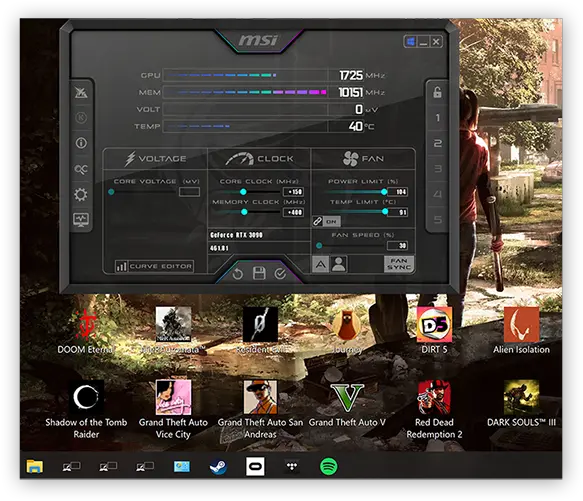Open Grand Theft Auto San Andreas shortcut
Viewport: 583px width, 501px height.
260,410
